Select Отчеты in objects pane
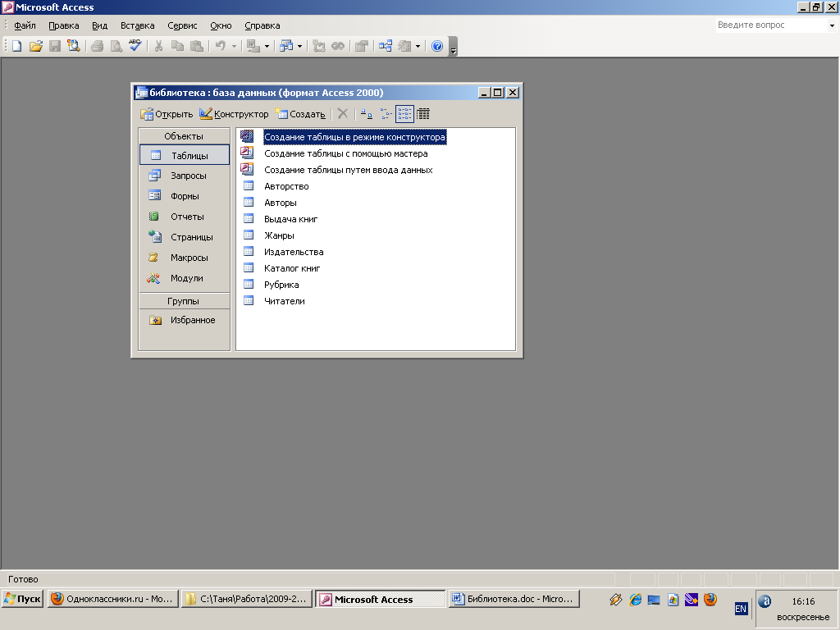 [185, 217]
